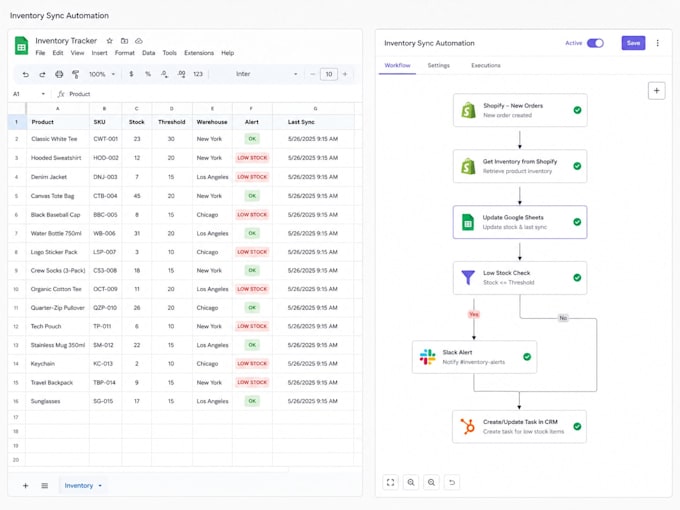Select the Workflow tab
680x510 pixels.
point(397,65)
